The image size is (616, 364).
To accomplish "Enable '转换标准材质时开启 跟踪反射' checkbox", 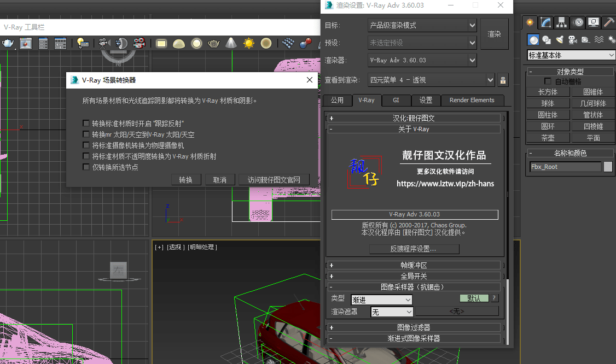I will (x=86, y=124).
